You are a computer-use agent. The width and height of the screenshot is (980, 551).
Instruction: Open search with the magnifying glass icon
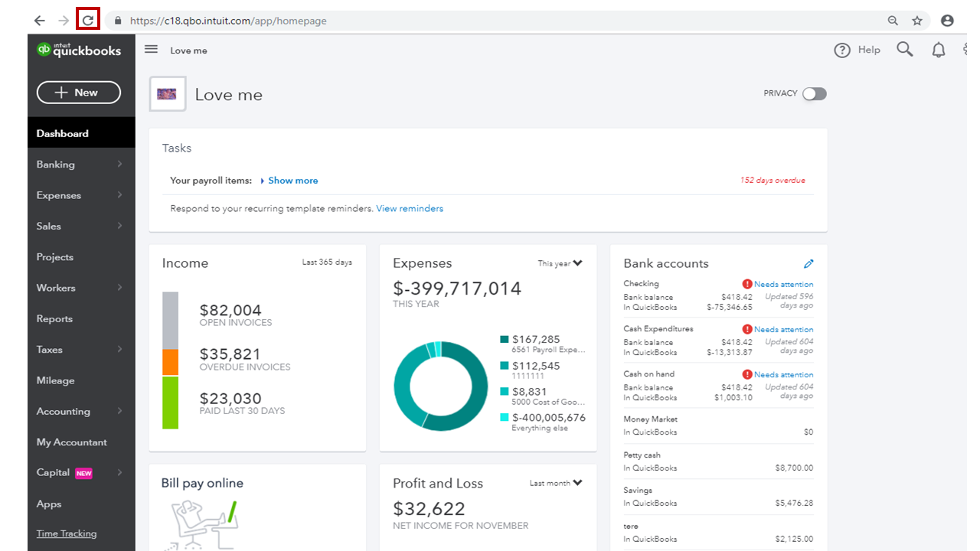(x=905, y=50)
